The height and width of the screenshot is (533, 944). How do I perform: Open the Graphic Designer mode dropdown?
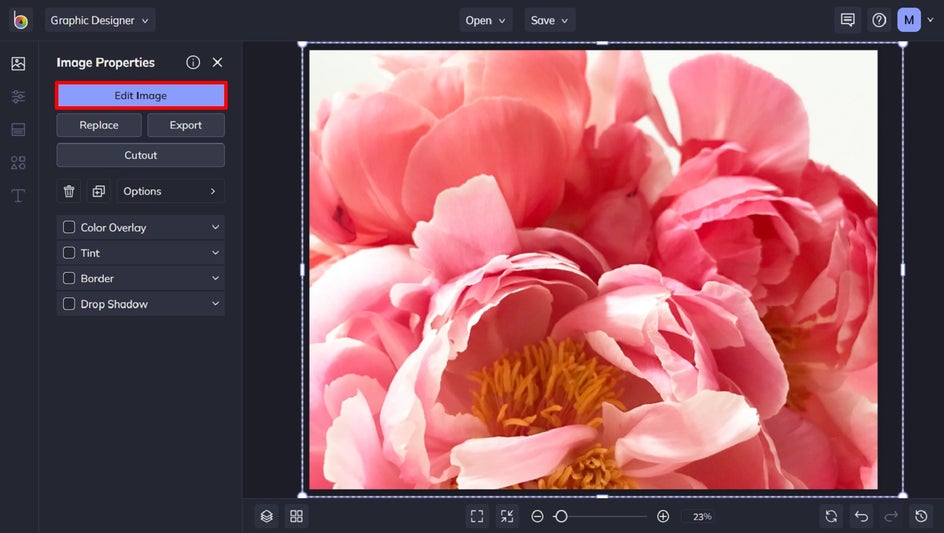click(x=100, y=20)
